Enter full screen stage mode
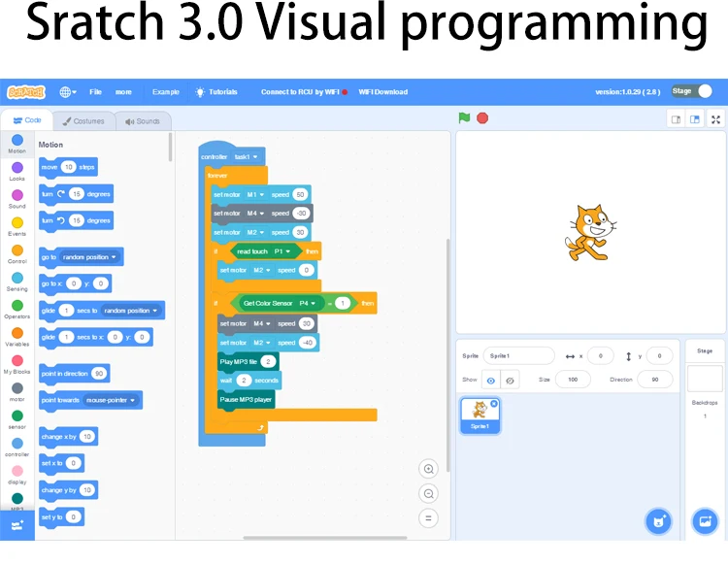 point(715,119)
